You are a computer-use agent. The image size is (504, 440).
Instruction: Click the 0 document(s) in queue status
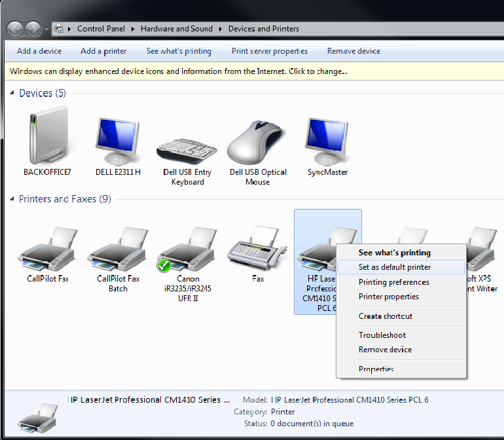(x=312, y=424)
